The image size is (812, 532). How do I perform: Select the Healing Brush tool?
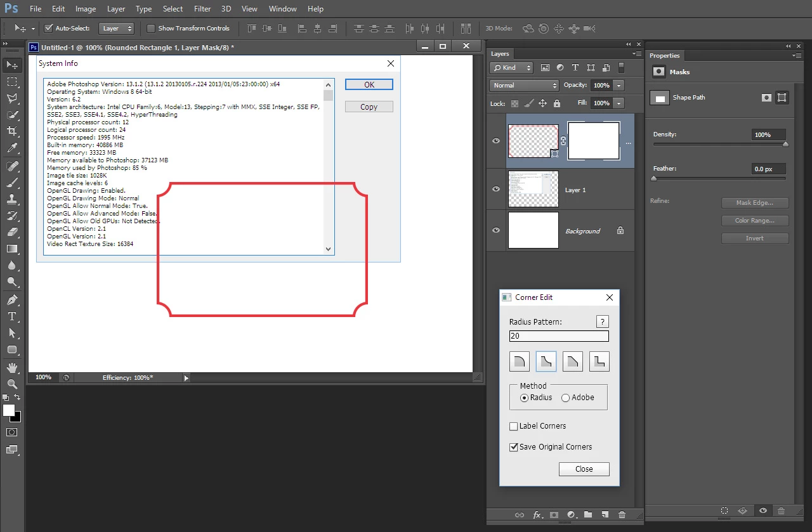[12, 166]
